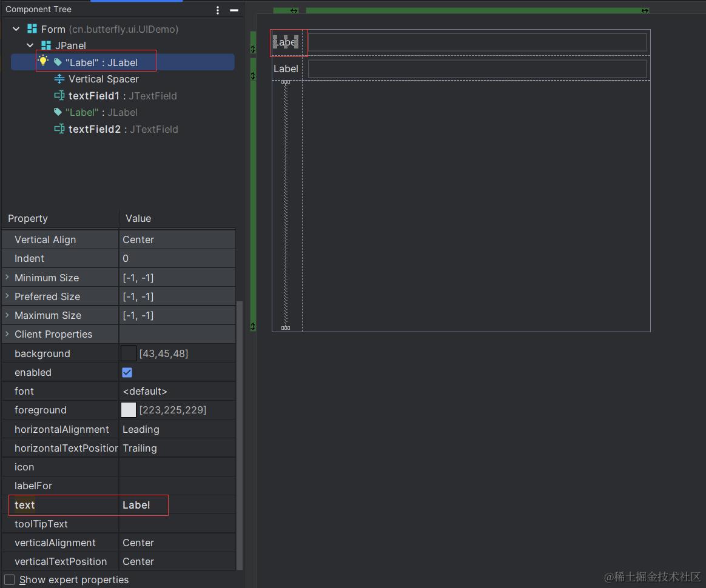Click the Form grid icon

point(32,28)
